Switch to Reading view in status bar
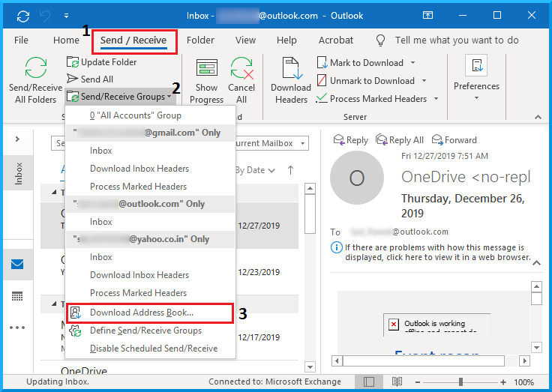552x392 pixels. 397,382
